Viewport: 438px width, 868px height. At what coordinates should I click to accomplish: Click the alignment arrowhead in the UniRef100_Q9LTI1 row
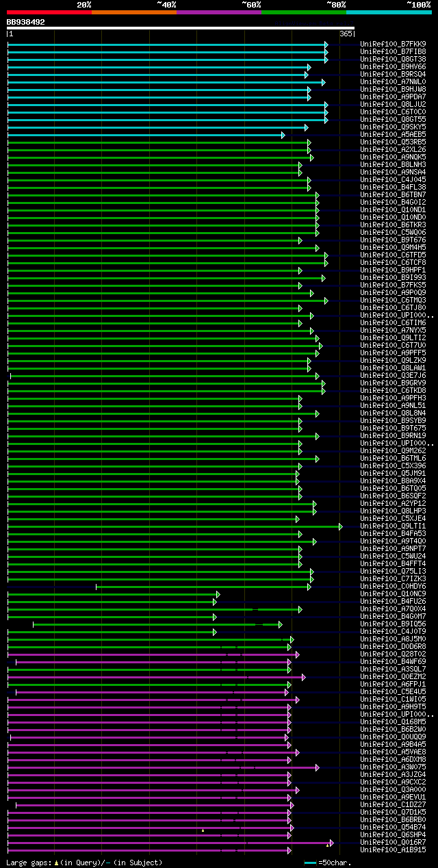(x=341, y=526)
